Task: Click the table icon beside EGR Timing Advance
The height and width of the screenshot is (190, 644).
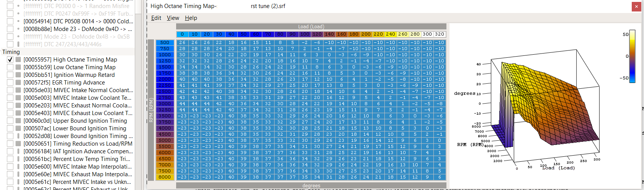Action: point(18,83)
